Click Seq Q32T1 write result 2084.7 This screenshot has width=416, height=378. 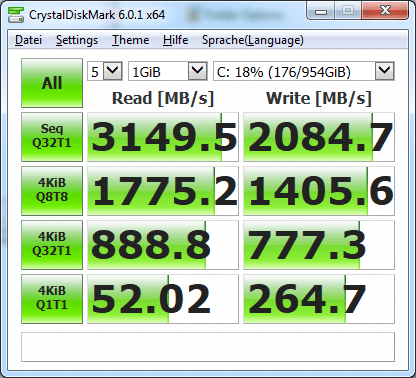pos(319,137)
